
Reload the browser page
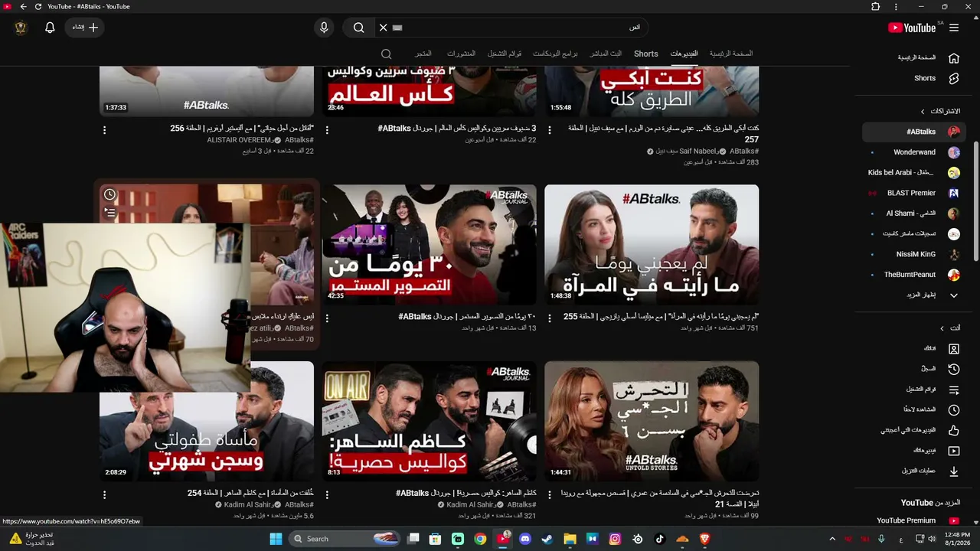pos(38,6)
